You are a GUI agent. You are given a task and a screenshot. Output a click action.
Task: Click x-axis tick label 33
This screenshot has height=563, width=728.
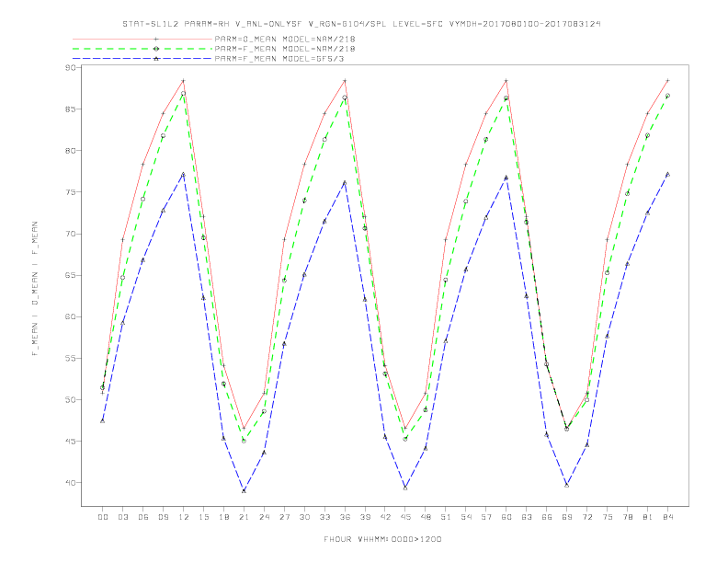[324, 517]
